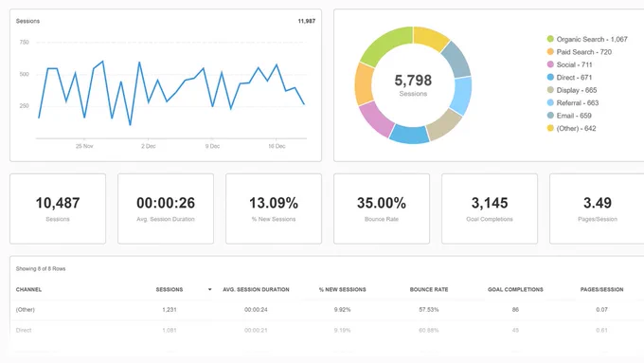644x363 pixels.
Task: Click the 13.09% New Sessions card
Action: [274, 209]
